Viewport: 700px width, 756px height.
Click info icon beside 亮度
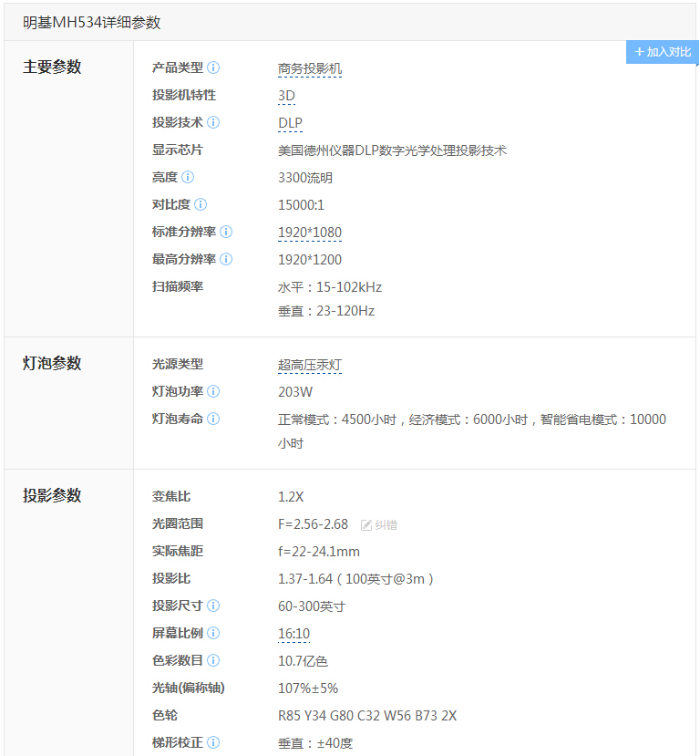[188, 177]
